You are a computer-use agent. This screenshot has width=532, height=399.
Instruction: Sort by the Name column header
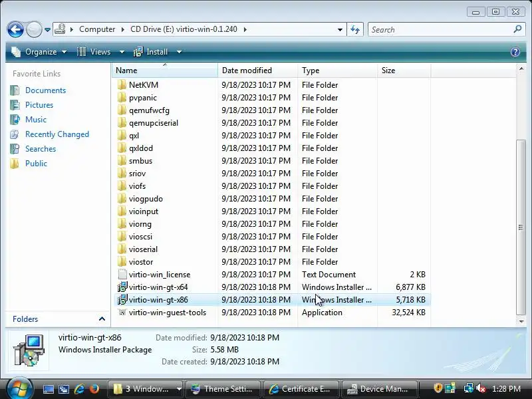pos(164,70)
